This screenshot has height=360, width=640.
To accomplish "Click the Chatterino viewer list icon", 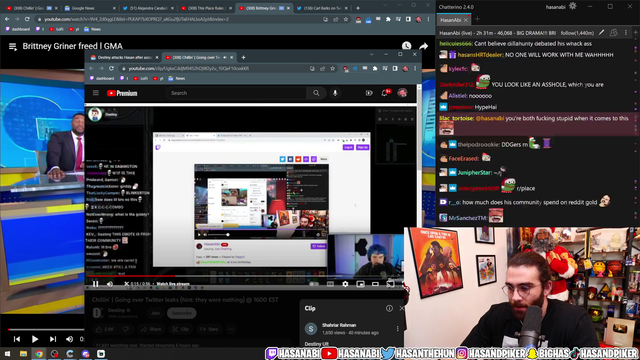I will point(613,33).
